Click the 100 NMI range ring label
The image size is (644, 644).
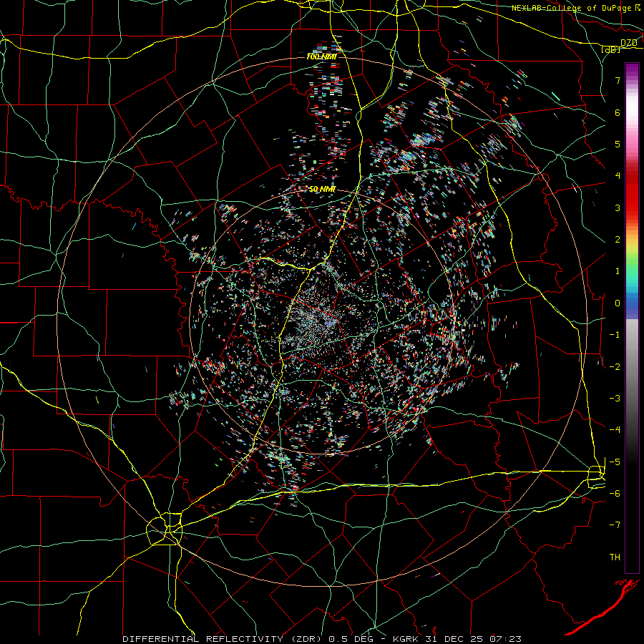point(321,57)
